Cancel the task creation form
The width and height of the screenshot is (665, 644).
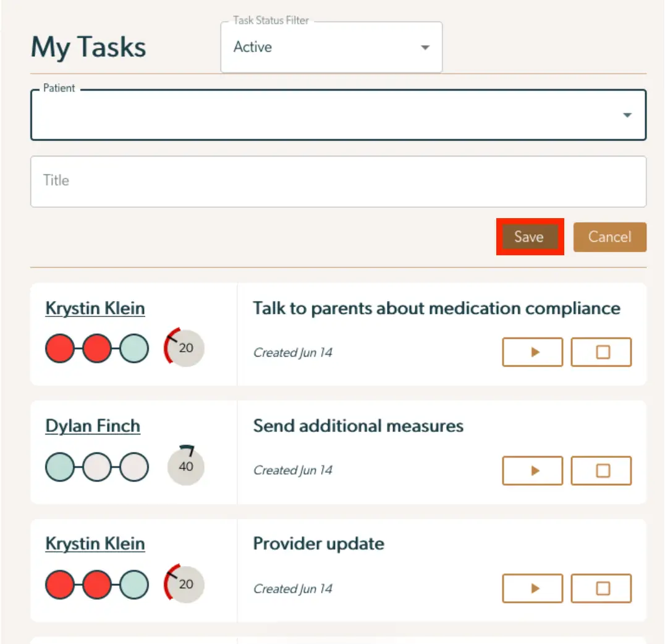(610, 237)
